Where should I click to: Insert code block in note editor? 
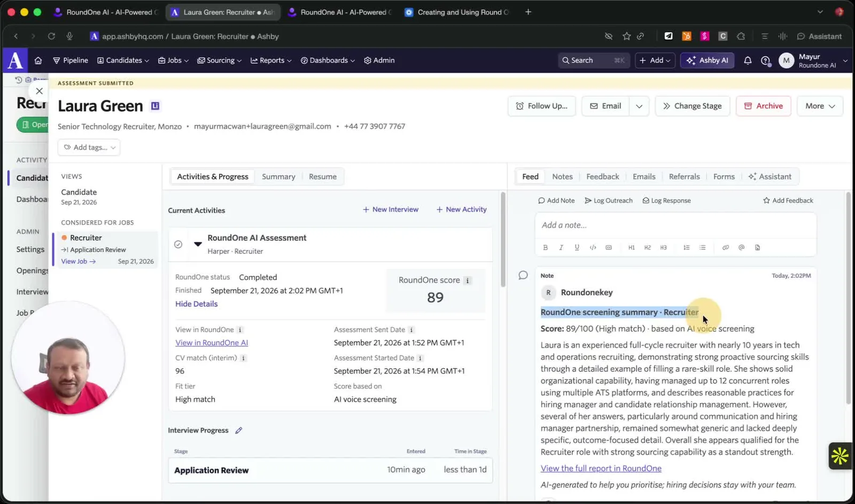click(x=609, y=247)
